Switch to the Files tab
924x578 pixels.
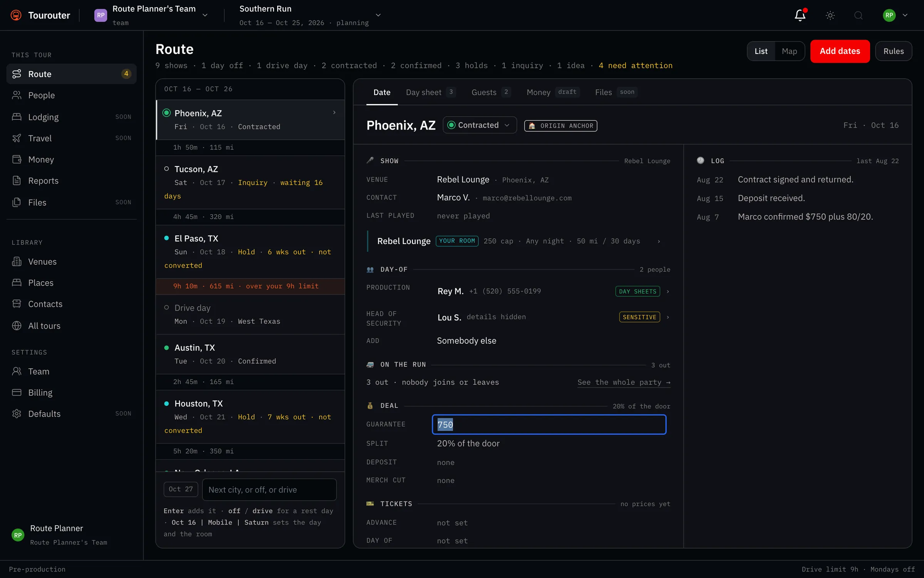616,92
